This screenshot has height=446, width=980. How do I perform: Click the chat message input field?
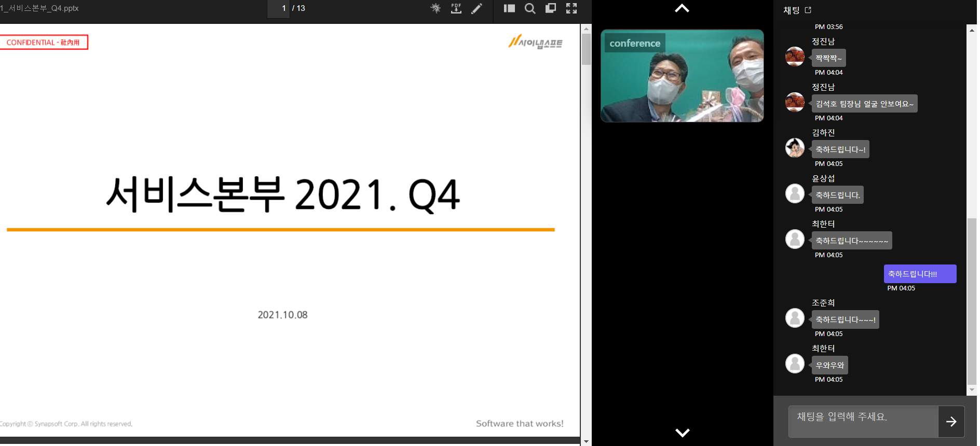pos(863,422)
